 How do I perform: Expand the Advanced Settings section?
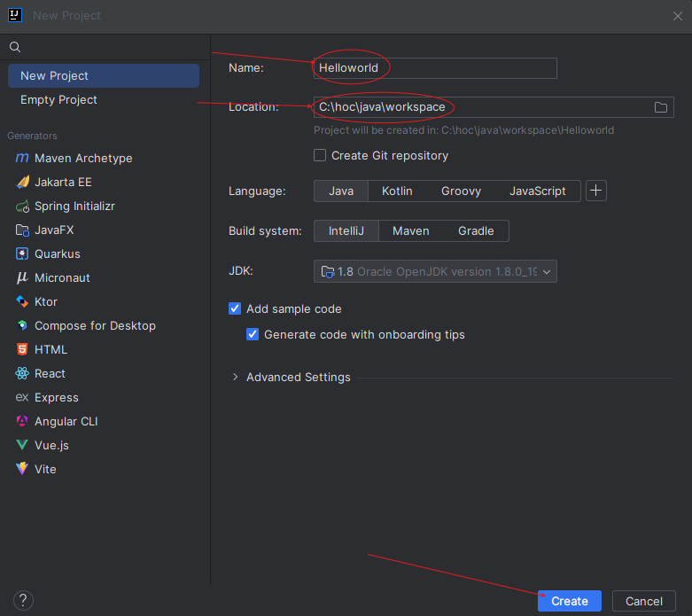[235, 377]
